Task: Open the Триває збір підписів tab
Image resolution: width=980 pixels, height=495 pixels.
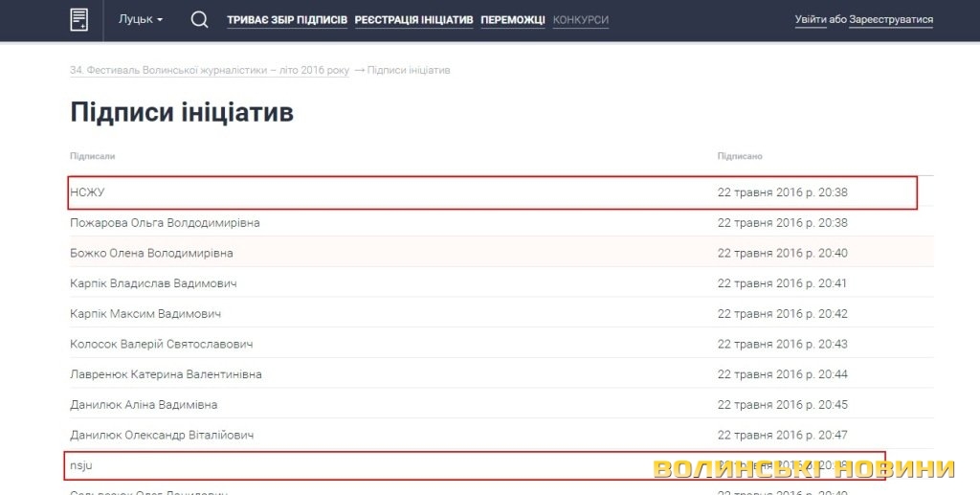Action: click(286, 20)
